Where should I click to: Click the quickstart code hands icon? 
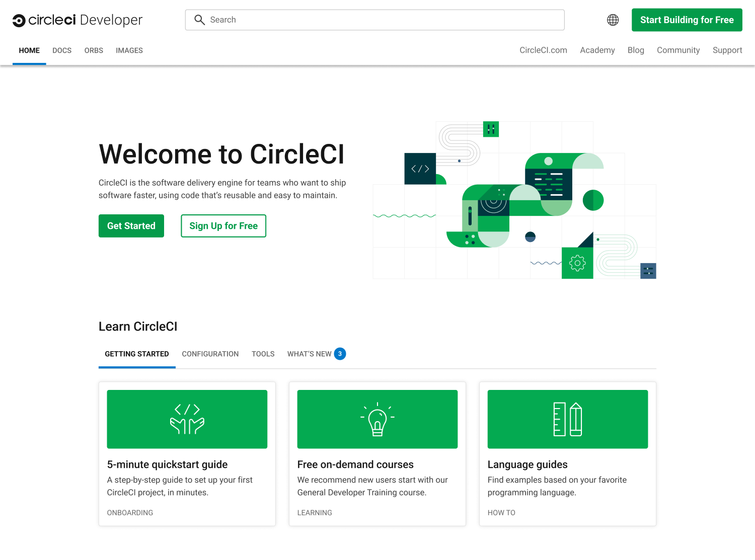point(187,419)
